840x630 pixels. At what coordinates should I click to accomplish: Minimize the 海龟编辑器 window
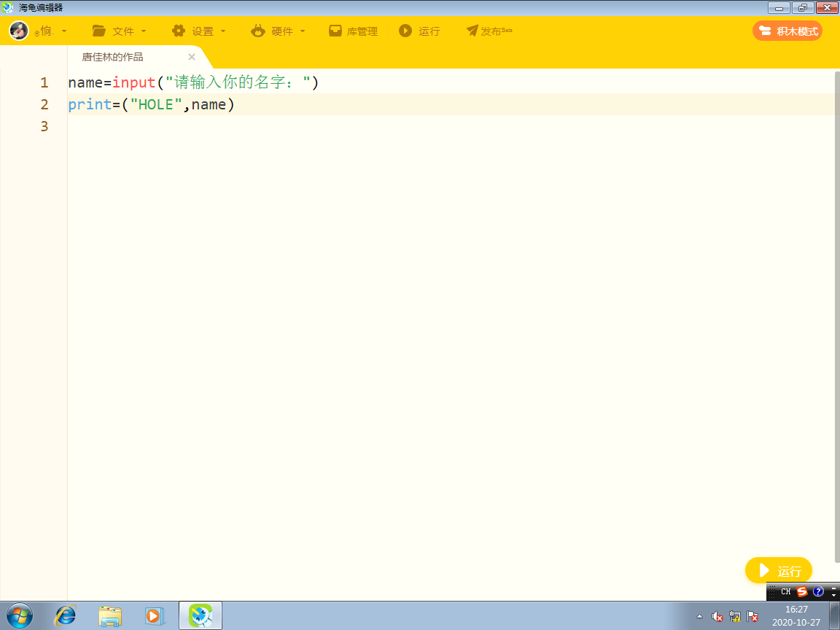(779, 7)
